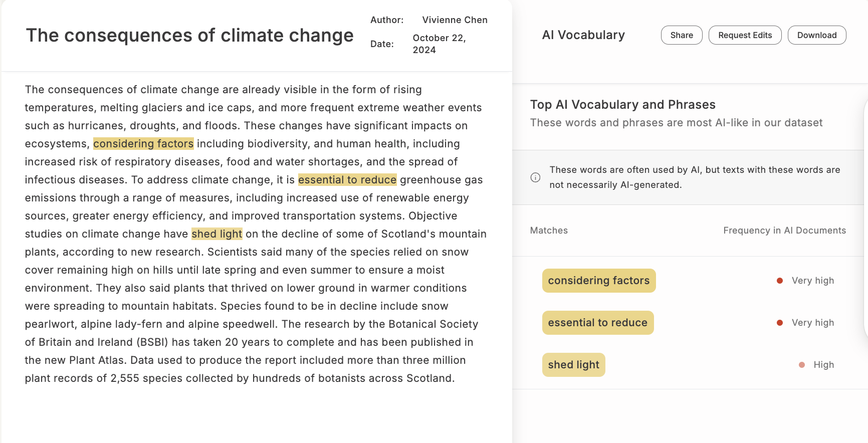Click the AI Vocabulary panel heading
The height and width of the screenshot is (443, 868).
coord(583,35)
